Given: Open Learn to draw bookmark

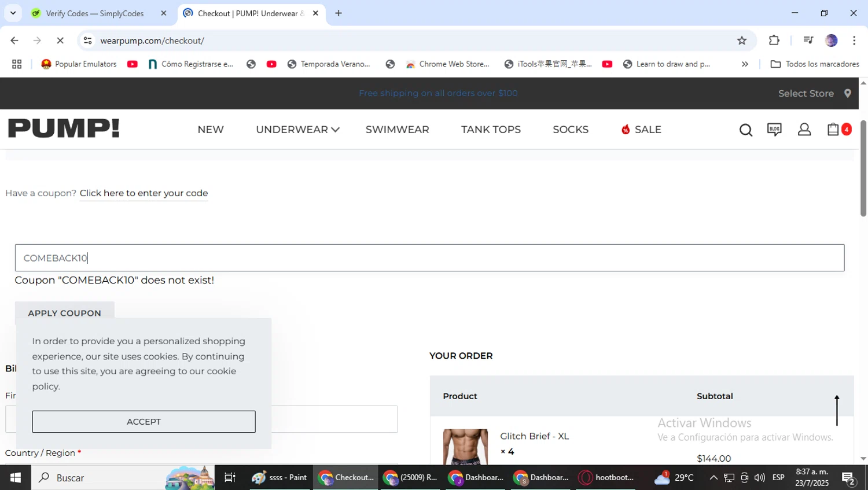Looking at the screenshot, I should point(667,64).
